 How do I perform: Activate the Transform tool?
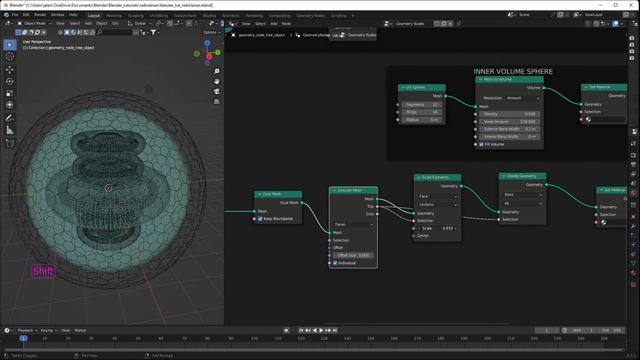coord(10,105)
